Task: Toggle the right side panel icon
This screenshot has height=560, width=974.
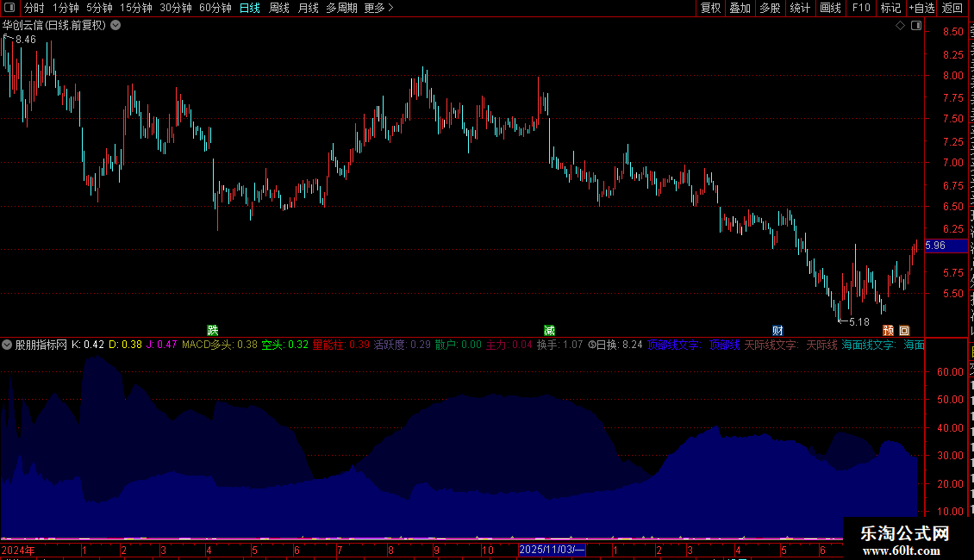Action: pyautogui.click(x=916, y=26)
